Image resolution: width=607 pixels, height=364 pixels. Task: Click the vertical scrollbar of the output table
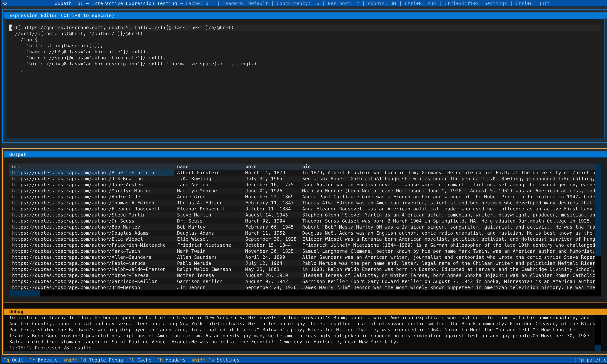[598, 227]
